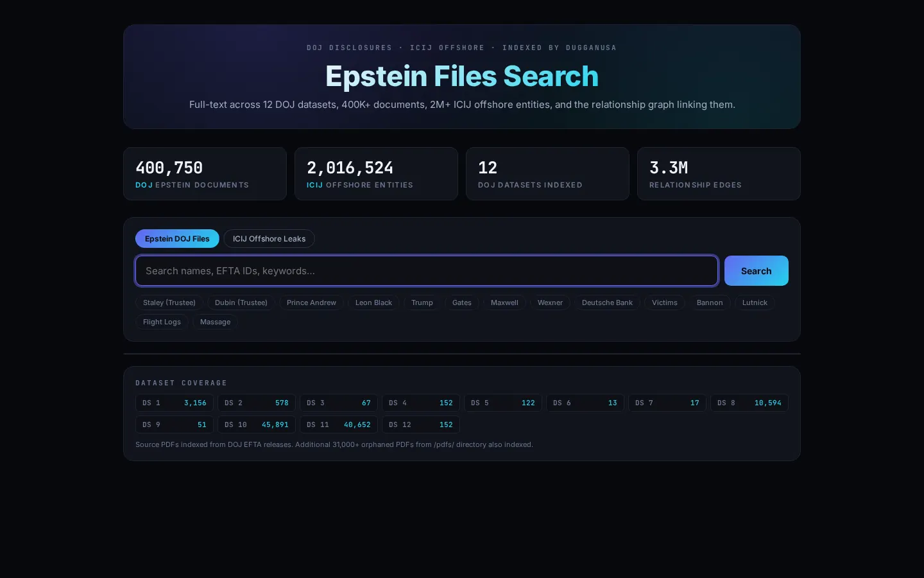Screen dimensions: 924x578
Task: Choose the Deutsche Bank suggestion chip
Action: (x=607, y=302)
